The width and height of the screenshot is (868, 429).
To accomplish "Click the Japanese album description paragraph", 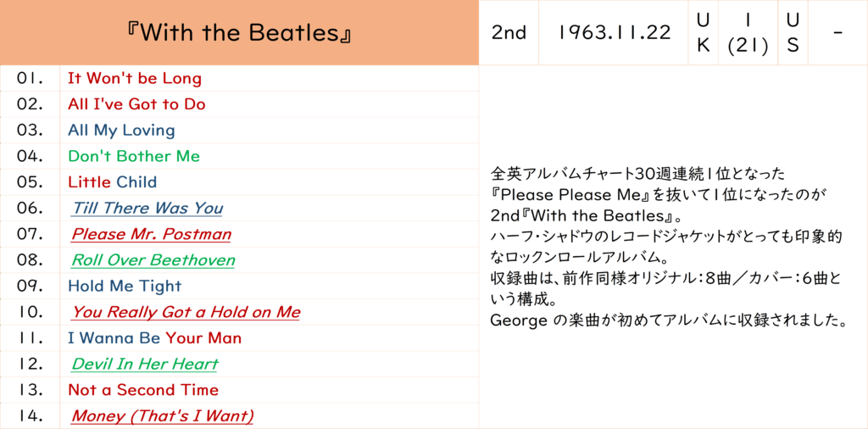I will pyautogui.click(x=667, y=247).
